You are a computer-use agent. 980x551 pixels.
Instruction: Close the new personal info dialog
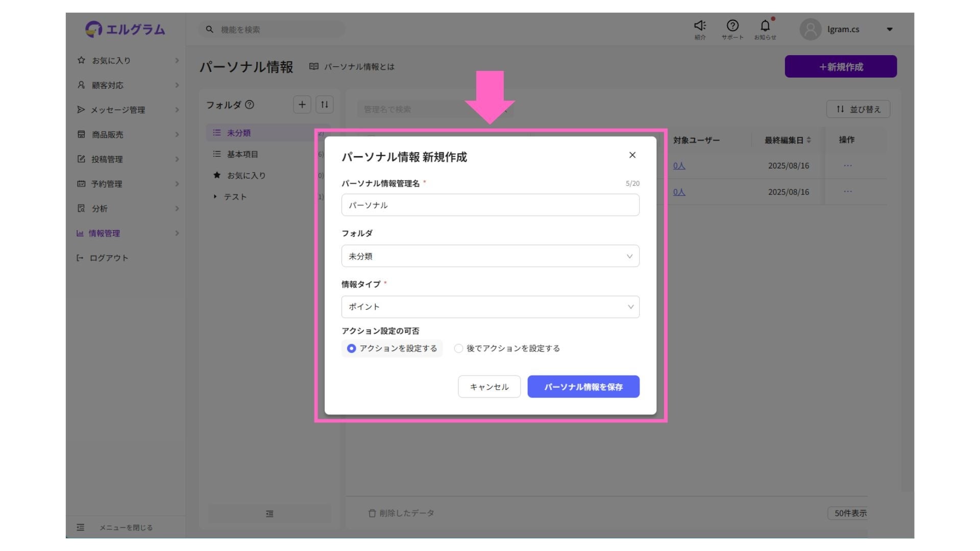632,155
